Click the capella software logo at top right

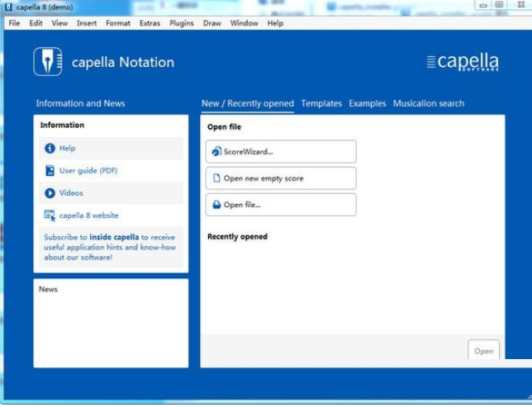coord(463,62)
